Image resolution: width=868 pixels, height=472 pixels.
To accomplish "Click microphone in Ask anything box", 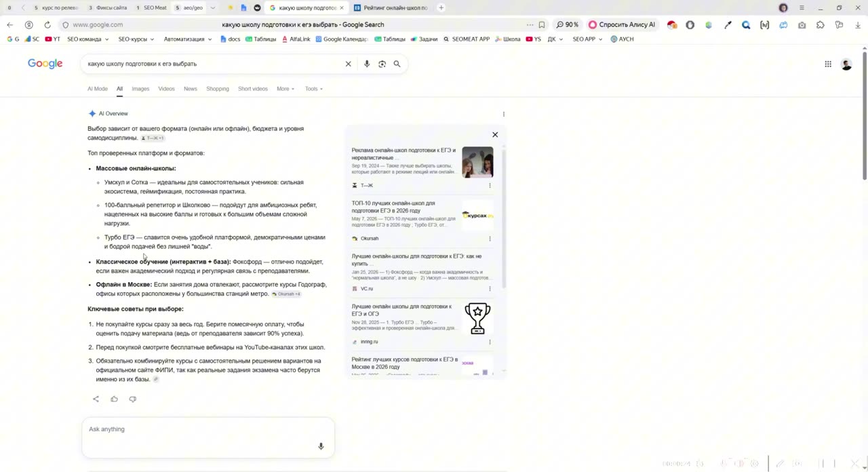I will pos(321,446).
